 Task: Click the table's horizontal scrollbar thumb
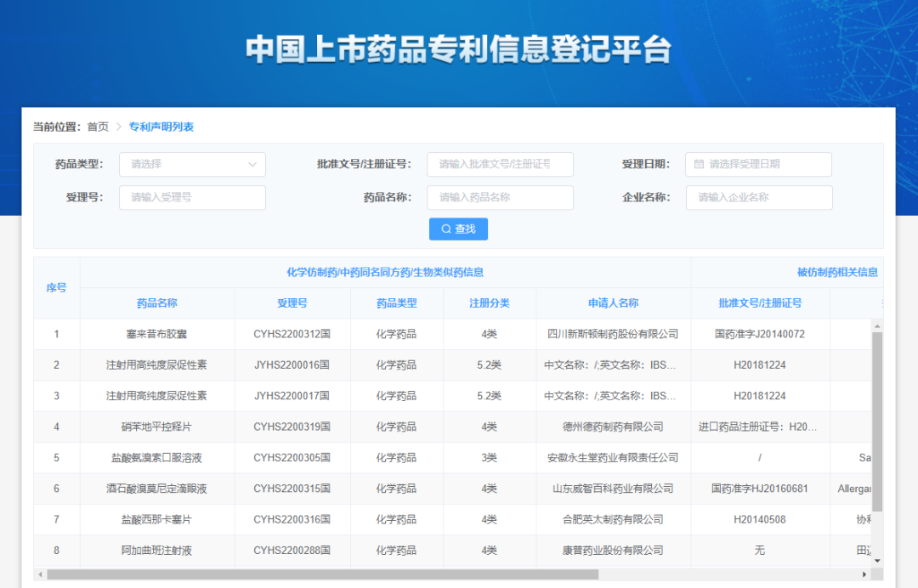[x=323, y=574]
